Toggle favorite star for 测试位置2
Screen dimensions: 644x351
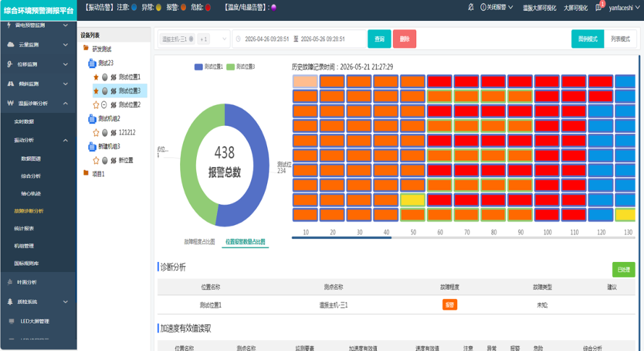[x=96, y=105]
